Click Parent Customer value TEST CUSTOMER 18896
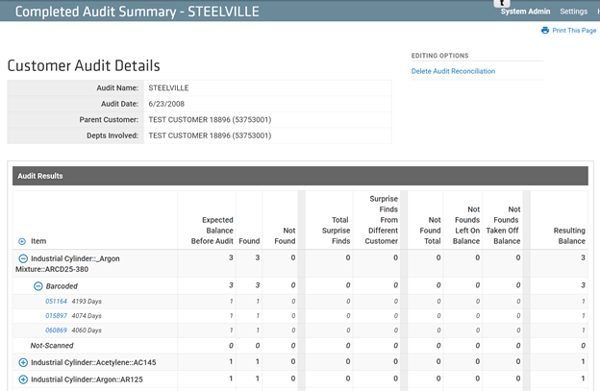This screenshot has width=600, height=391. click(x=210, y=120)
